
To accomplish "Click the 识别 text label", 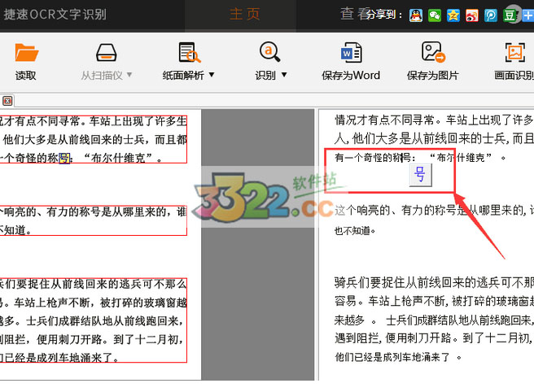I will pyautogui.click(x=265, y=75).
